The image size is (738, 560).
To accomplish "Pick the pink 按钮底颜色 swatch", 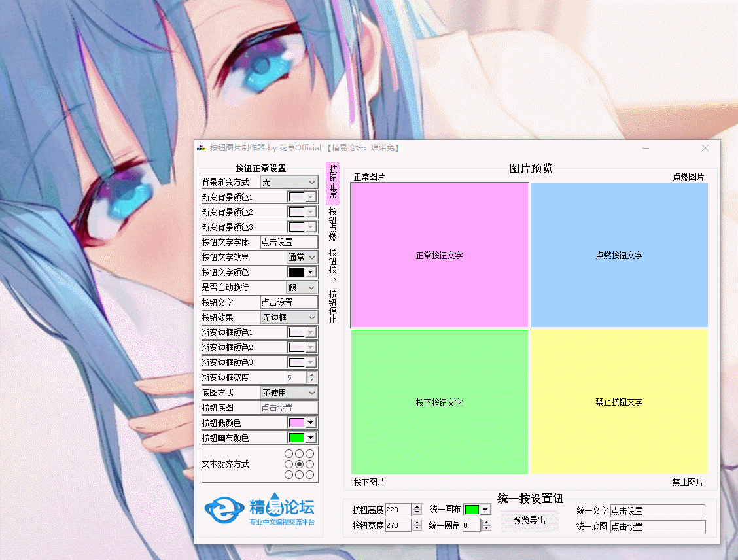I will (x=296, y=423).
